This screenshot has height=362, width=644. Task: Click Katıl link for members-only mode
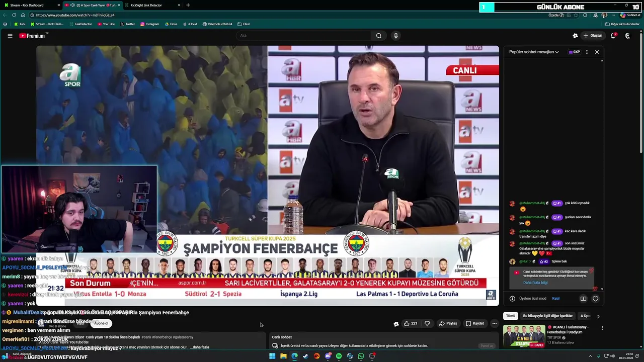click(x=556, y=298)
